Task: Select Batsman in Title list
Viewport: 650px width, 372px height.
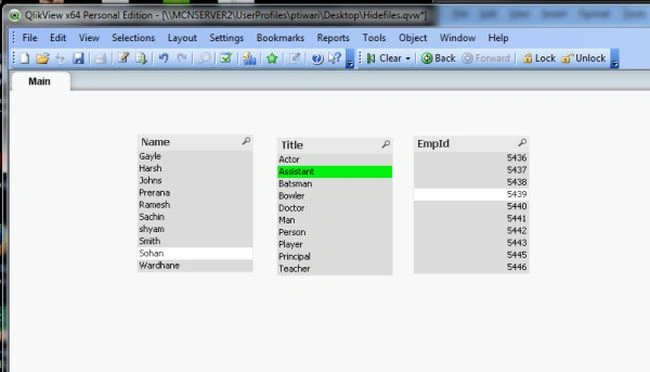Action: tap(335, 184)
